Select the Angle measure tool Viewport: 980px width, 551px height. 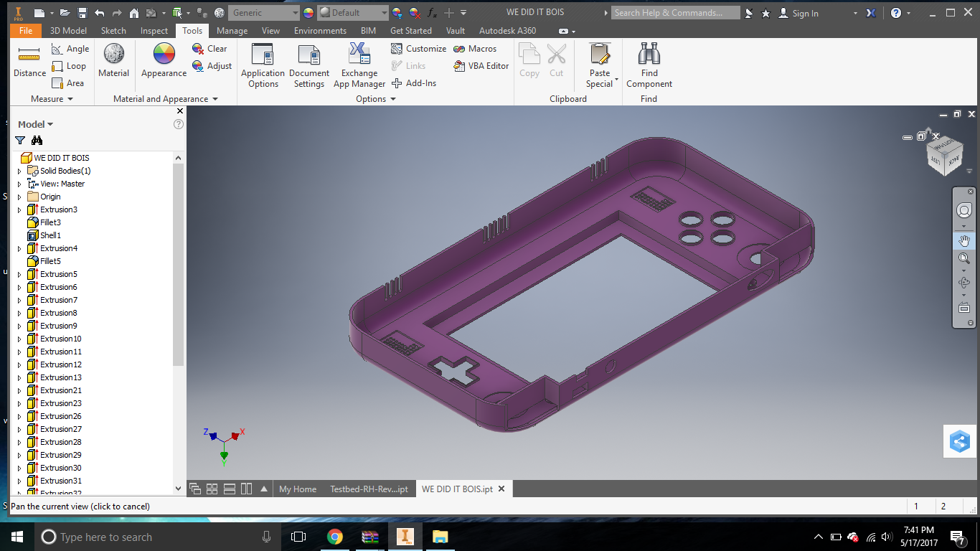point(70,49)
